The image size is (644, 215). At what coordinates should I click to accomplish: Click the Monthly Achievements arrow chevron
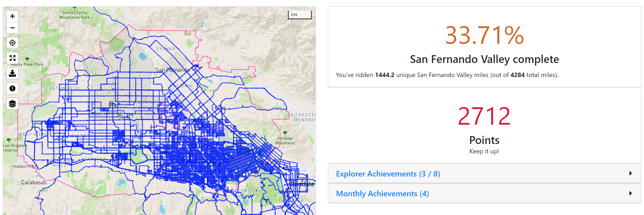(630, 193)
